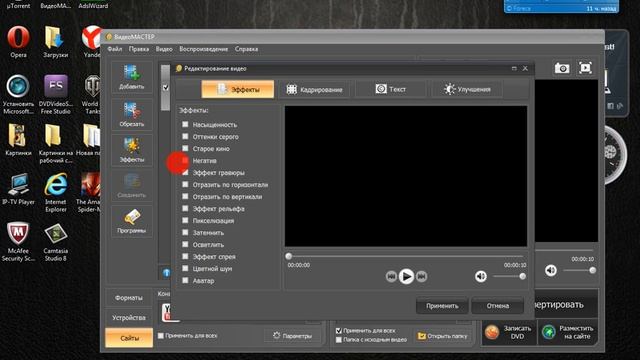Click the Применить button
Viewport: 640px width, 360px height.
(x=442, y=306)
